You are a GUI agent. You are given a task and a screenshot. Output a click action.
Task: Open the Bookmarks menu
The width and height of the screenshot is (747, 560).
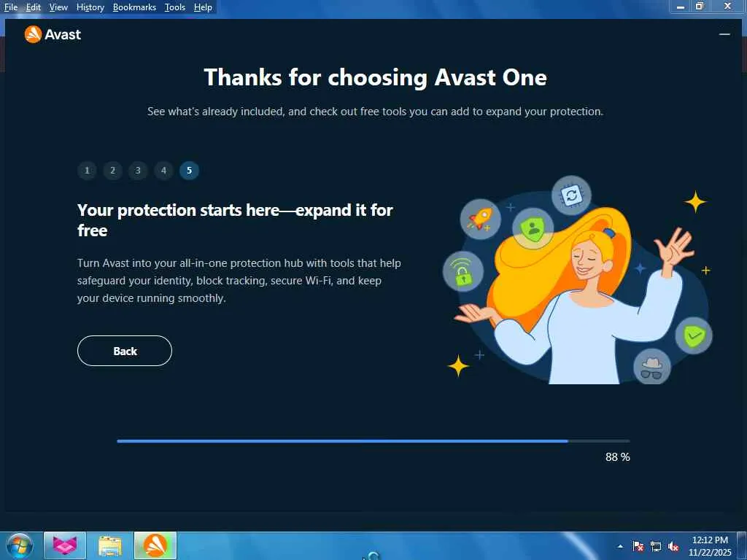(x=134, y=7)
